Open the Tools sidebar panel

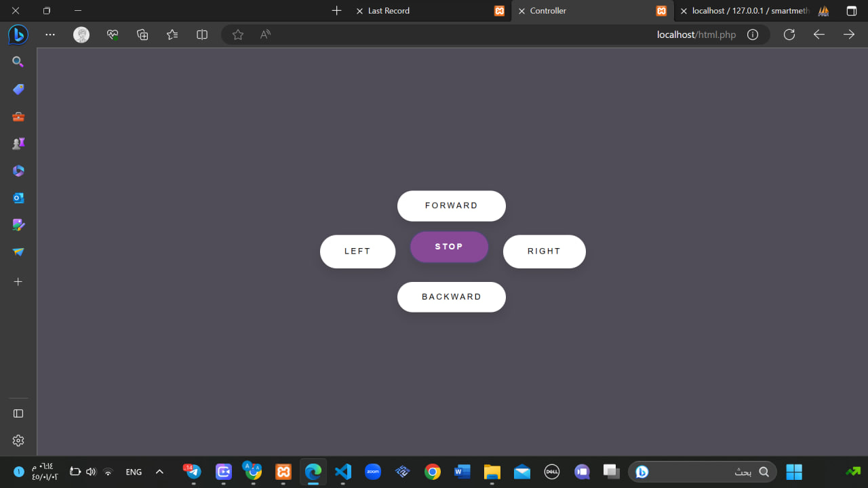pos(18,116)
